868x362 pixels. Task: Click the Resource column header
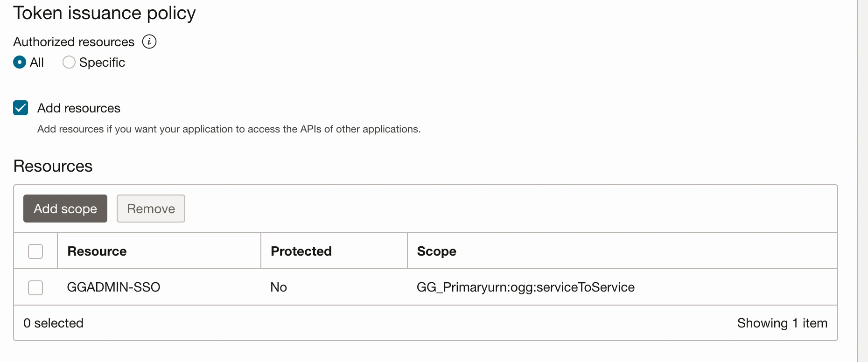point(97,251)
